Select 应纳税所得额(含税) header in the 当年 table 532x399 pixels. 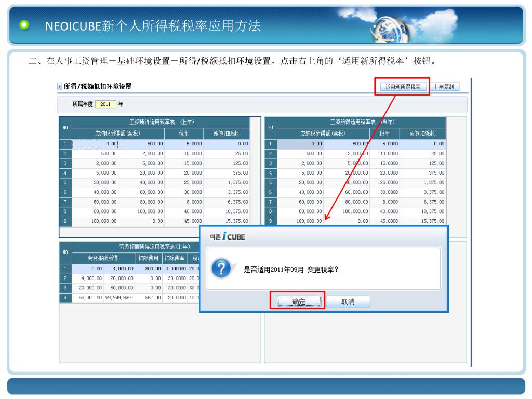(323, 134)
